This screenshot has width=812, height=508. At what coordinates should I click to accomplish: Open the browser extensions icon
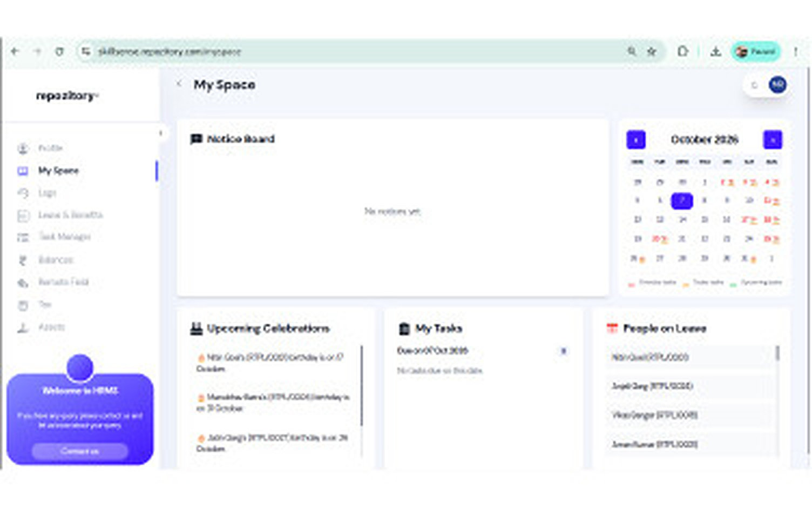pos(683,51)
